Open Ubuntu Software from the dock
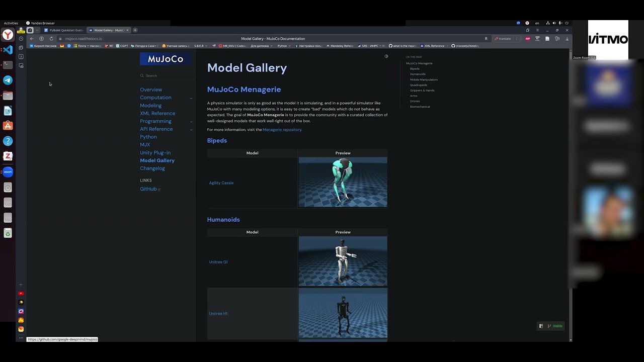644x362 pixels. (x=8, y=126)
